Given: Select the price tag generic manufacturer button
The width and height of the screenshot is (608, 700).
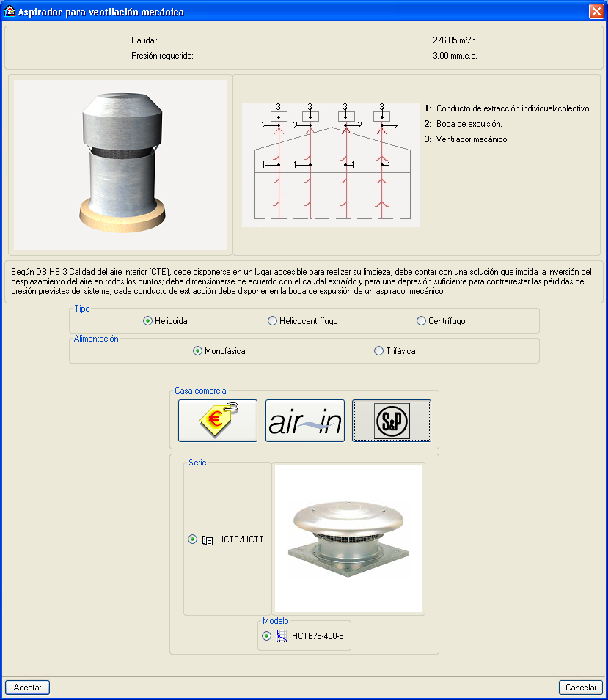Looking at the screenshot, I should 218,421.
